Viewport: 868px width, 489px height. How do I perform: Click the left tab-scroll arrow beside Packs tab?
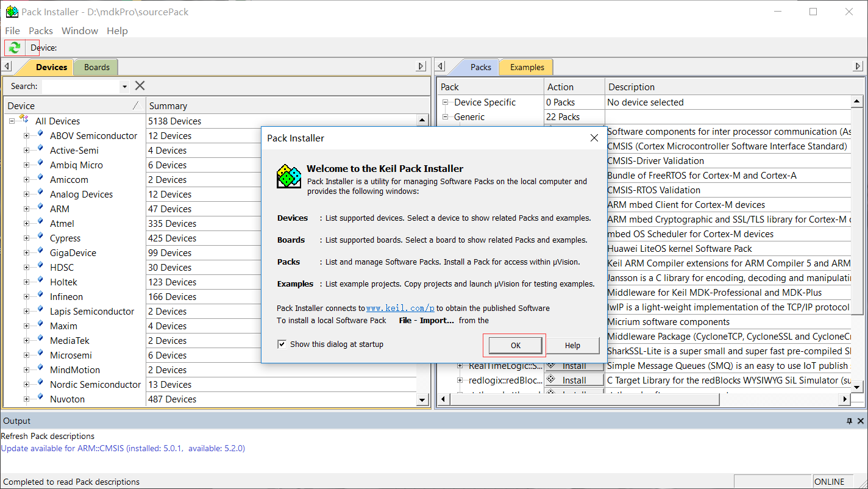coord(441,66)
